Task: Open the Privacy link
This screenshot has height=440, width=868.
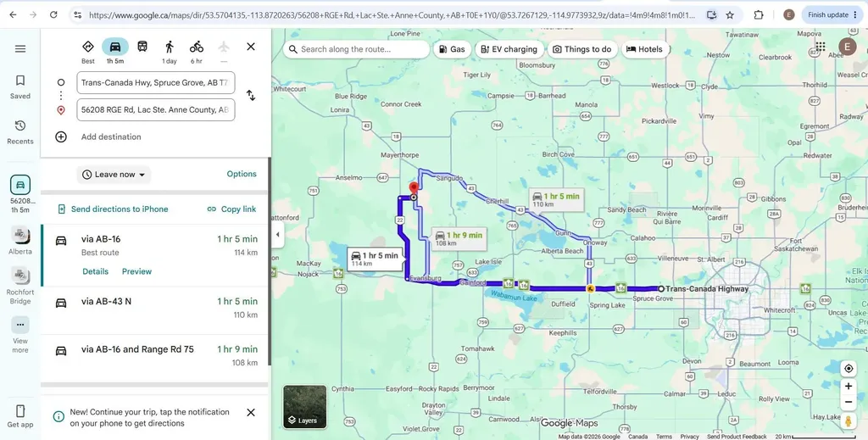Action: 689,437
